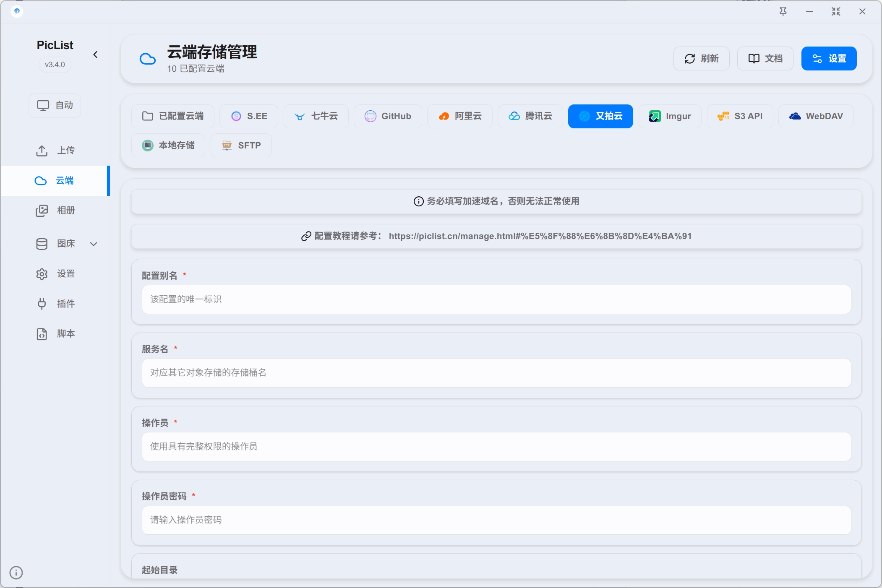Click the 本地存储 monitor icon
Screen dimensions: 882x588
coord(148,146)
